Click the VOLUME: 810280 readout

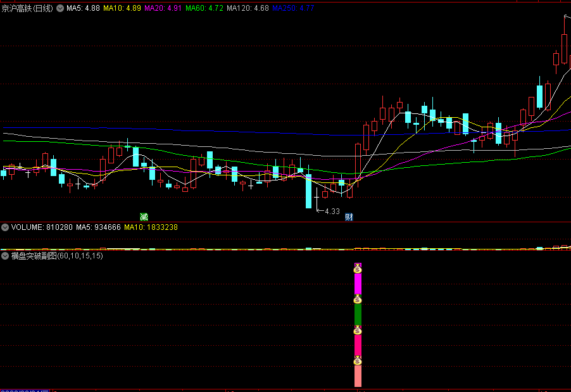click(x=42, y=227)
